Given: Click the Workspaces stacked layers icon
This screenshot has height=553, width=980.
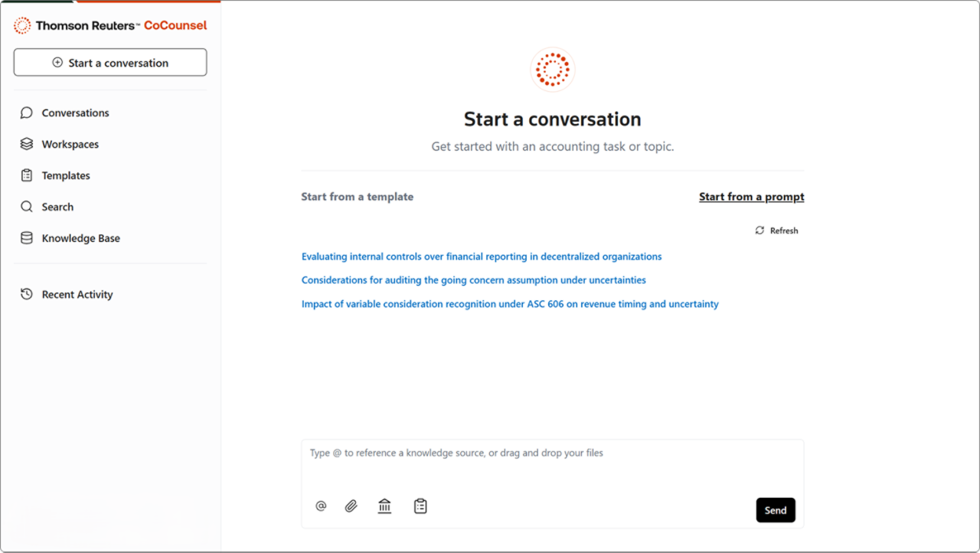Looking at the screenshot, I should tap(27, 144).
